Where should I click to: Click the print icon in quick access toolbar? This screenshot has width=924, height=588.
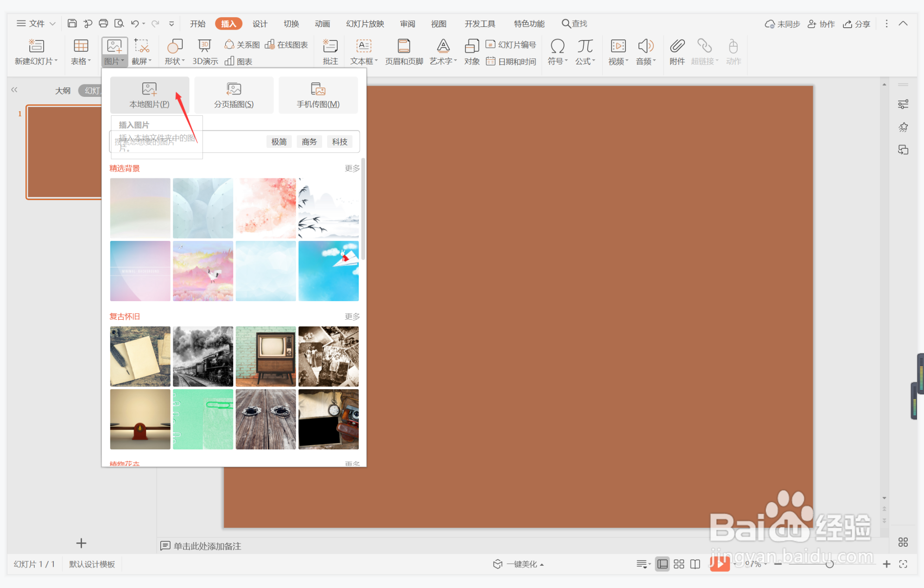[x=103, y=24]
